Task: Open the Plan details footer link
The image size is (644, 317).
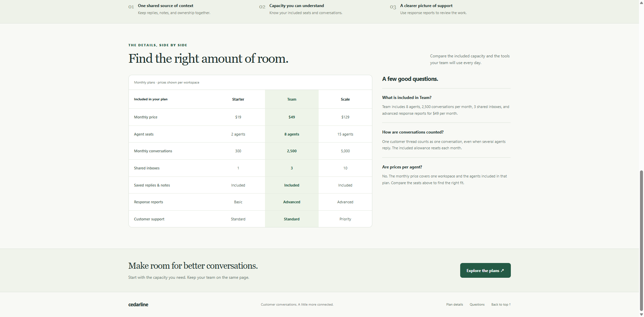Action: [454, 305]
